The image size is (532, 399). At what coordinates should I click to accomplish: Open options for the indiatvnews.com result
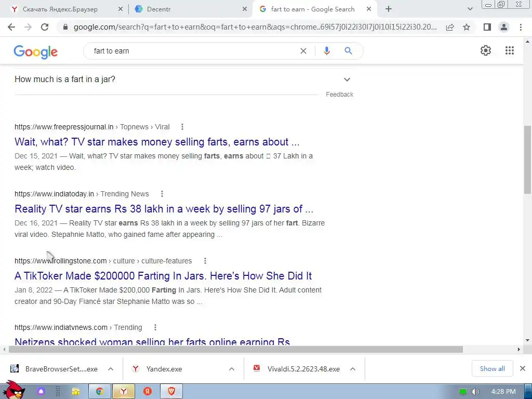[x=155, y=327]
